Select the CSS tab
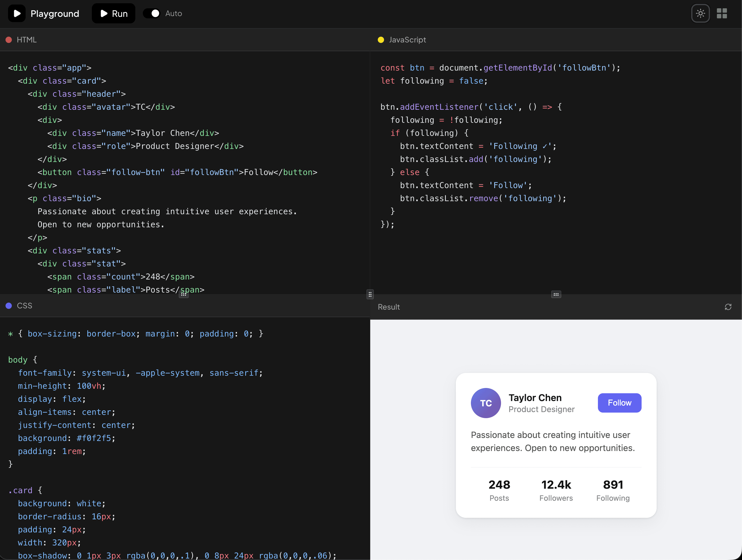 (x=24, y=306)
